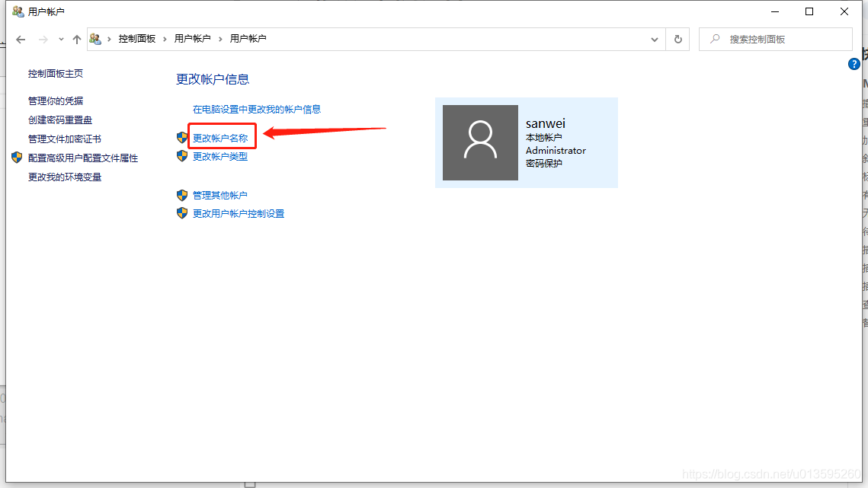Open 管理你的凭据 link
Image resolution: width=868 pixels, height=488 pixels.
[x=56, y=100]
